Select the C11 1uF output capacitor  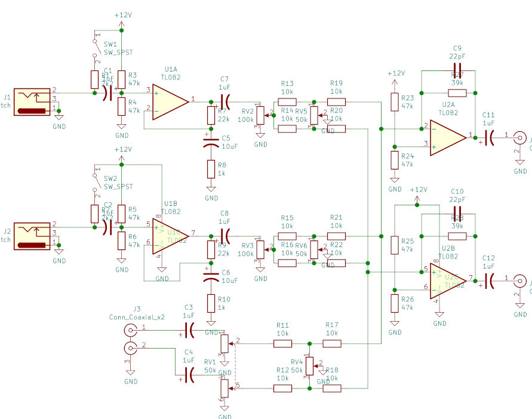click(489, 137)
